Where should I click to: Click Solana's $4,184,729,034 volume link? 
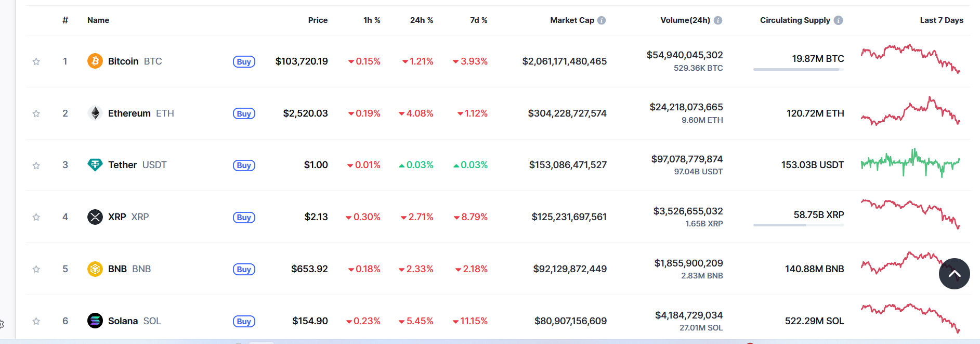tap(689, 315)
